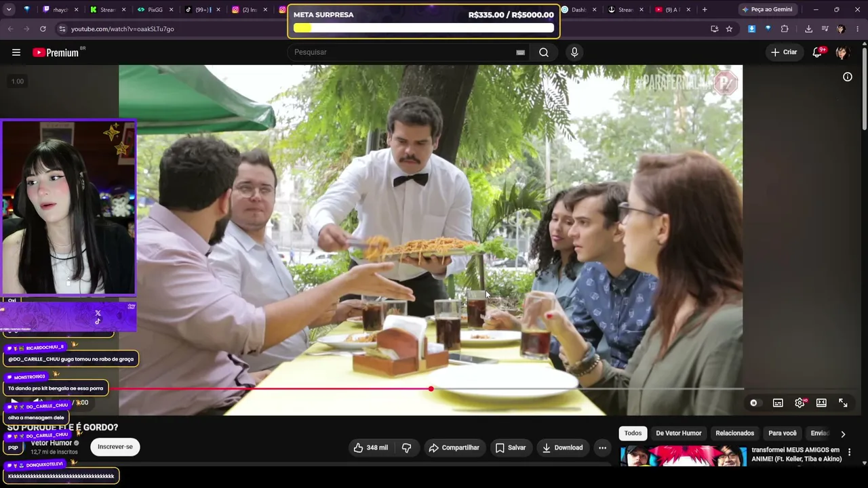868x488 pixels.
Task: Open the blue download-manager extension icon
Action: (752, 29)
